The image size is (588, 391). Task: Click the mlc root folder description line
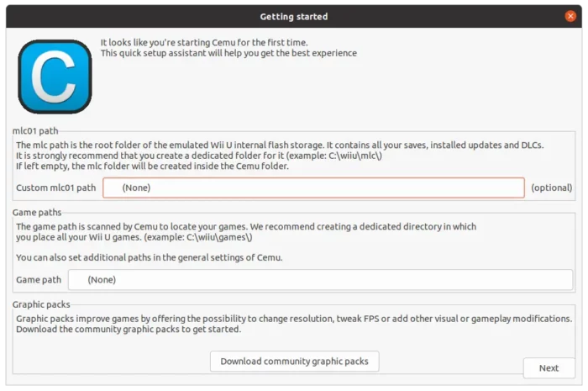coord(280,145)
